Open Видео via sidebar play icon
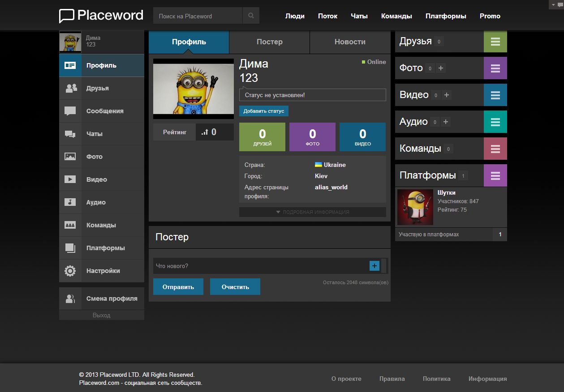The height and width of the screenshot is (392, 564). (70, 179)
